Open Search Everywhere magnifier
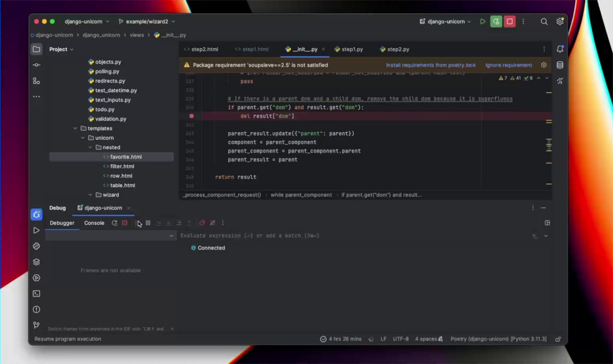The width and height of the screenshot is (613, 364). coord(544,22)
